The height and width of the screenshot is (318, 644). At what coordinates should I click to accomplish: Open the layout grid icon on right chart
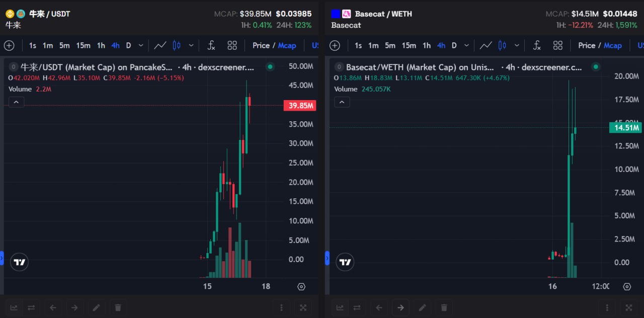pyautogui.click(x=557, y=45)
